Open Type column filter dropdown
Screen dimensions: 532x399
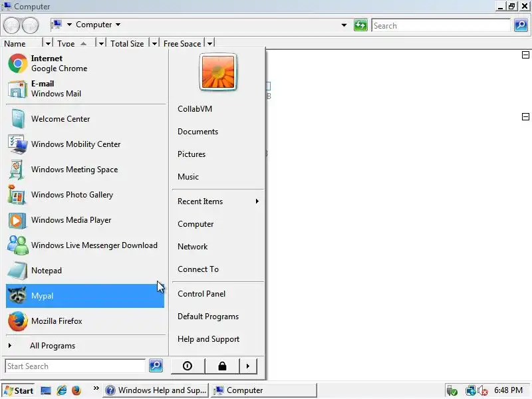coord(101,43)
